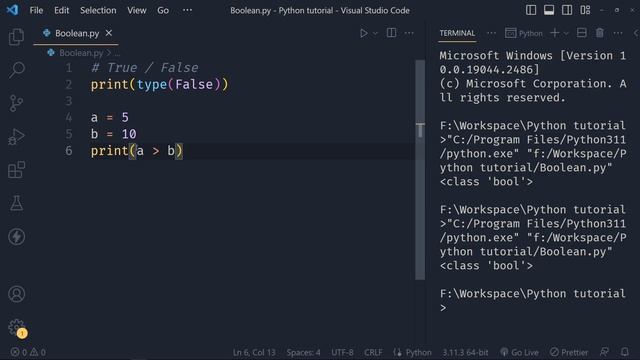Screen dimensions: 640x360
Task: Toggle the Primary Side Bar layout
Action: [531, 10]
